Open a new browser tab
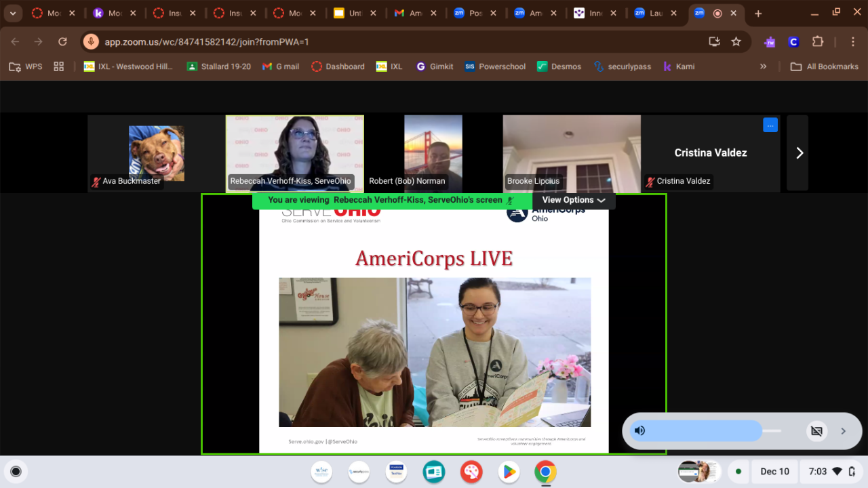The width and height of the screenshot is (868, 488). tap(758, 14)
